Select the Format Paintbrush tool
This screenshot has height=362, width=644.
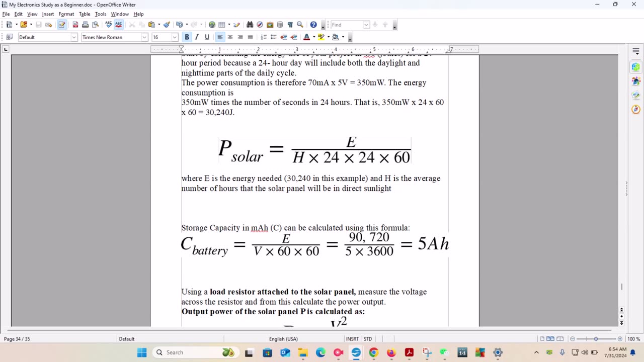click(167, 25)
